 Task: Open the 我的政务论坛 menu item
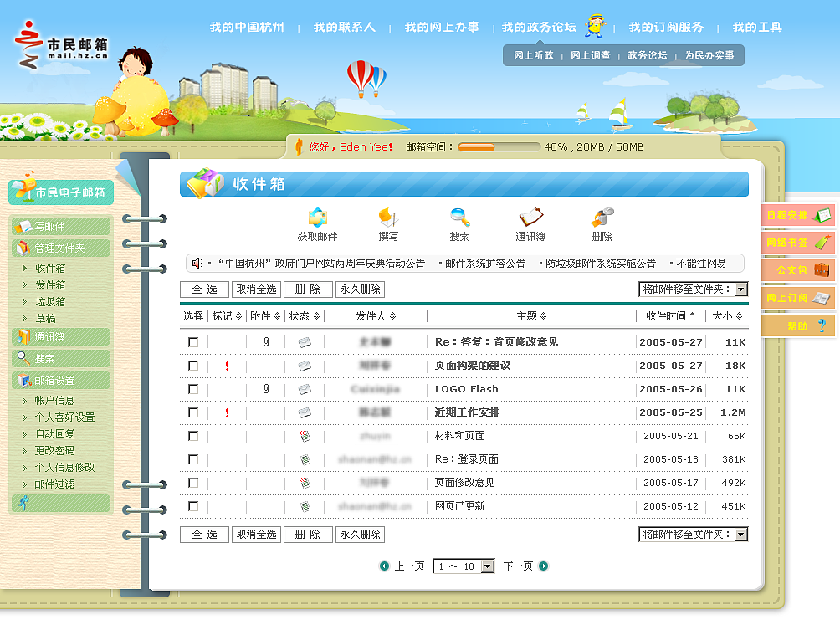[538, 26]
